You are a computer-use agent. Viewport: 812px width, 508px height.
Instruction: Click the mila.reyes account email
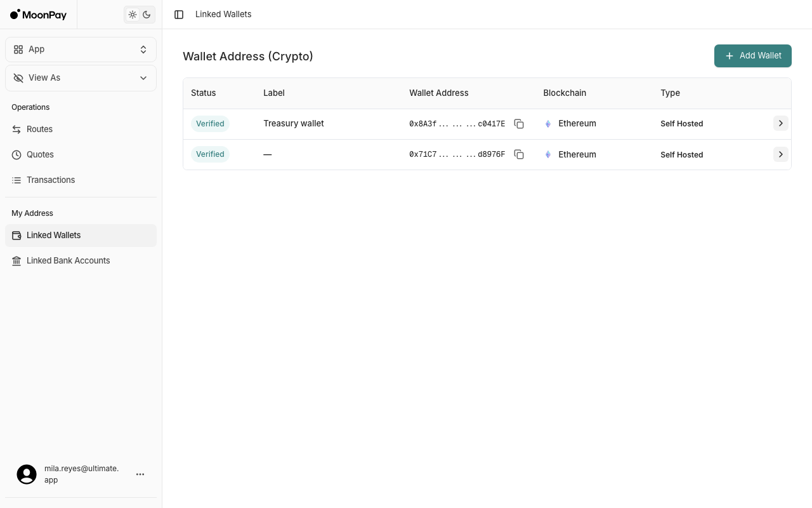(81, 474)
